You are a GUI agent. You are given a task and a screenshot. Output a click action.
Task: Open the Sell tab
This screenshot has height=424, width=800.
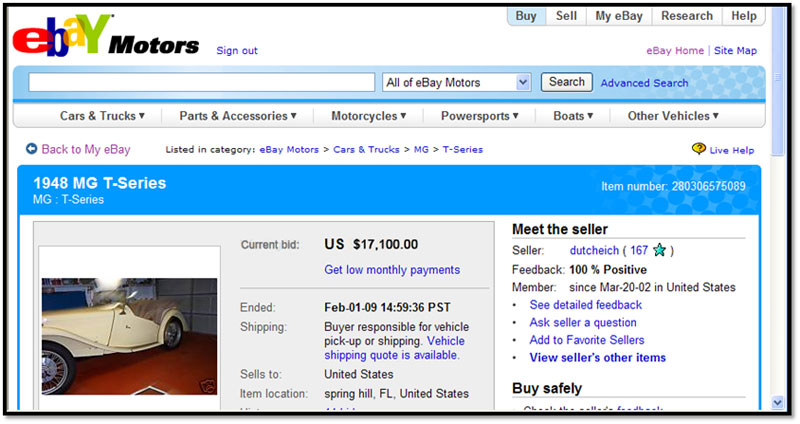[566, 16]
